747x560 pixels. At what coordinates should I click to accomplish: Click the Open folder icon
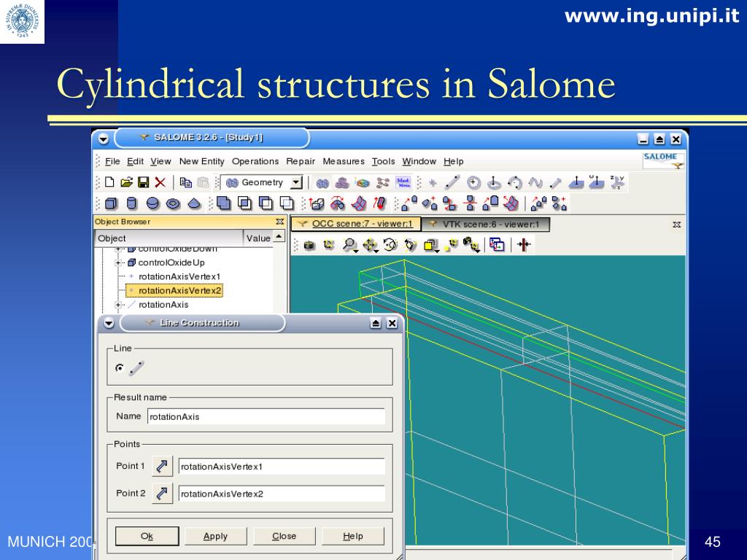tap(126, 182)
